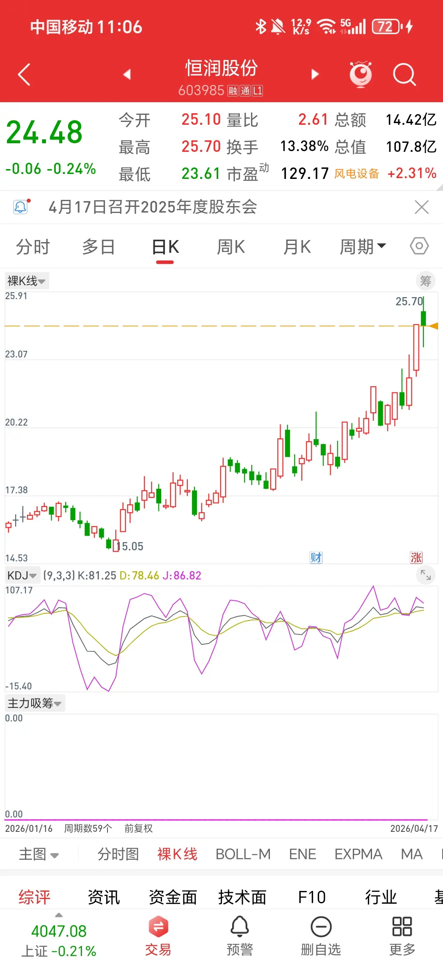The image size is (443, 980).
Task: Switch to 分时 tab
Action: (33, 247)
